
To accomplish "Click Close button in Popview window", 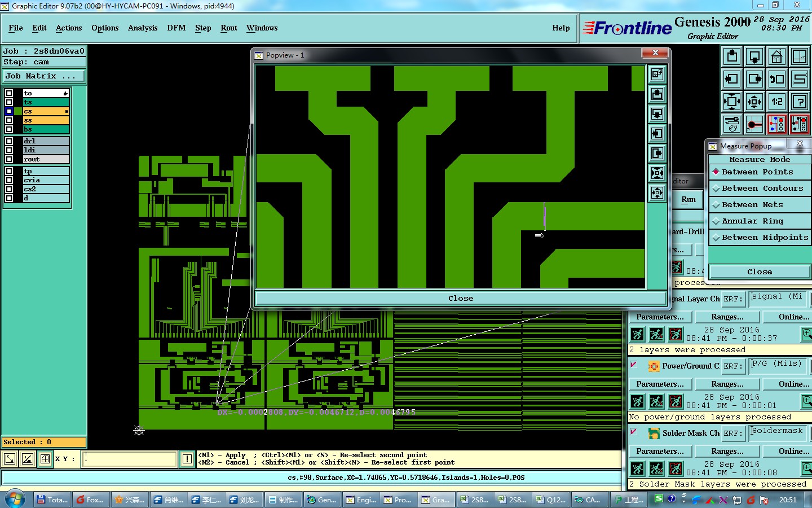I will point(461,298).
